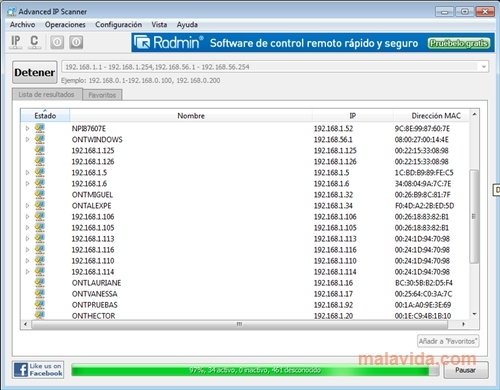Image resolution: width=500 pixels, height=390 pixels.
Task: Click the Pausar button
Action: pyautogui.click(x=466, y=370)
